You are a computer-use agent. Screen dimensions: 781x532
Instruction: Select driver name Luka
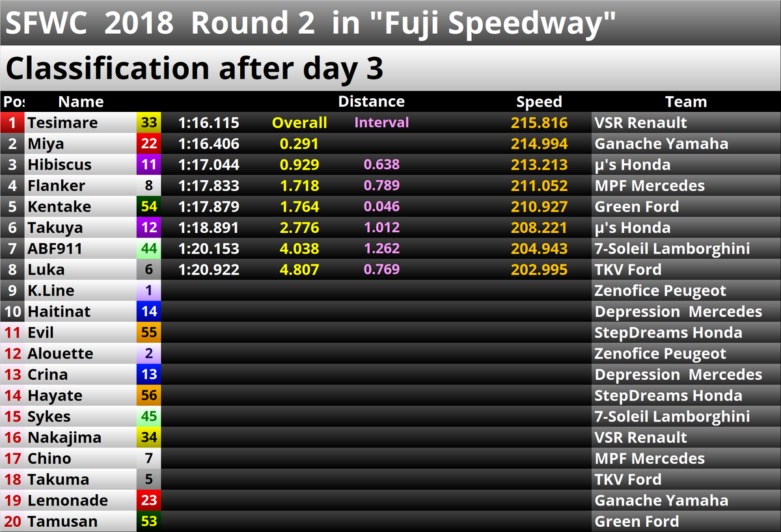46,269
